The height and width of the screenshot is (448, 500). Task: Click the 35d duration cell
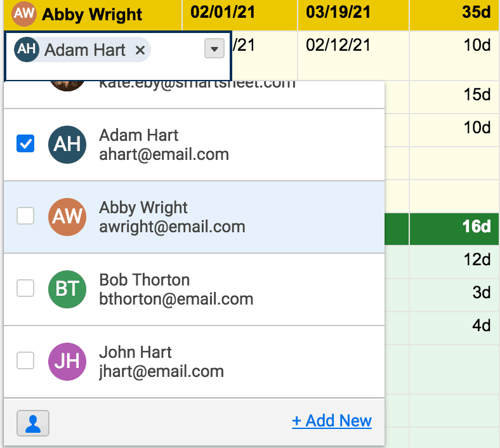pos(454,15)
